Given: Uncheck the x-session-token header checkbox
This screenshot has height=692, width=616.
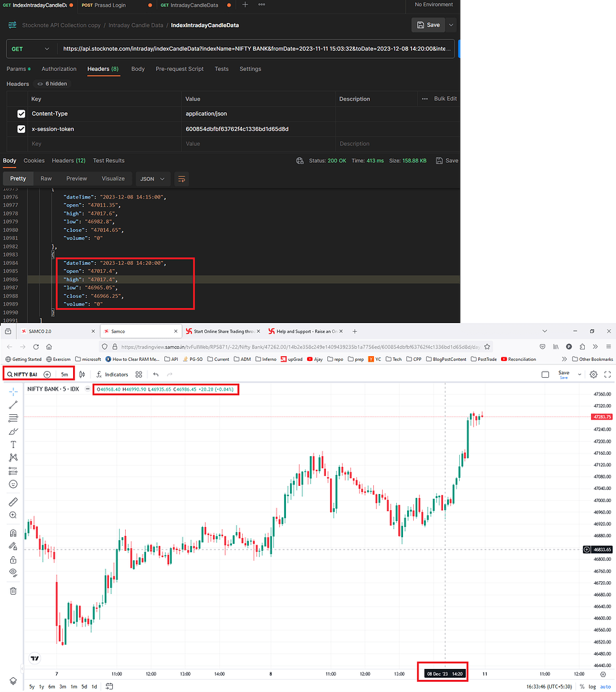Looking at the screenshot, I should coord(21,128).
